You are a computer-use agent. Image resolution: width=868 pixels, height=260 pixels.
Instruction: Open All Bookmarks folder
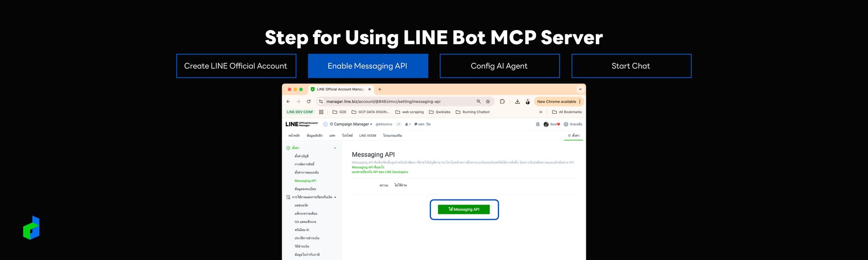(x=567, y=112)
